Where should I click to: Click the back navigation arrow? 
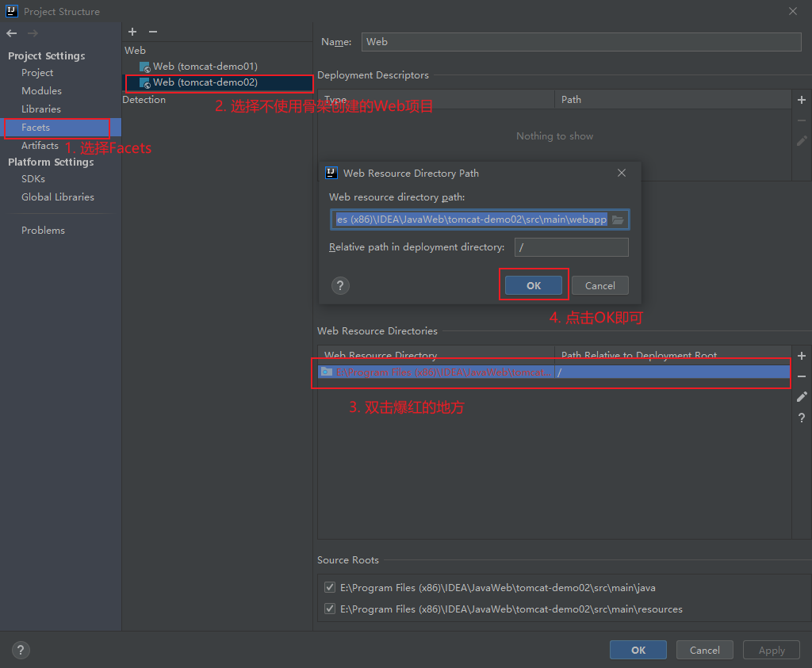pyautogui.click(x=12, y=33)
